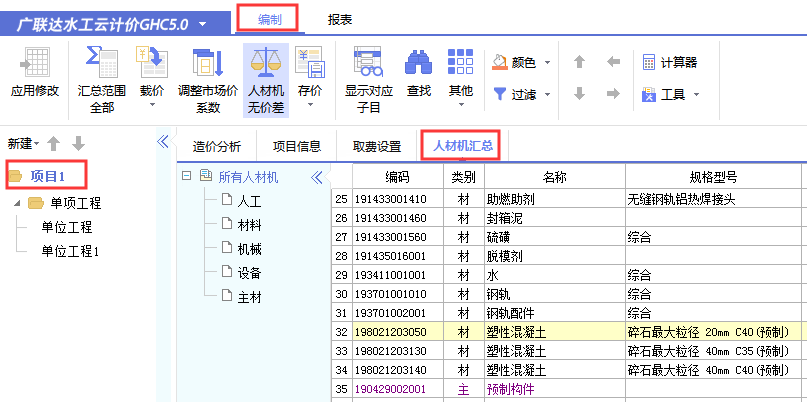Click the 助燃助剂 name cell
This screenshot has height=402, width=807.
[555, 199]
